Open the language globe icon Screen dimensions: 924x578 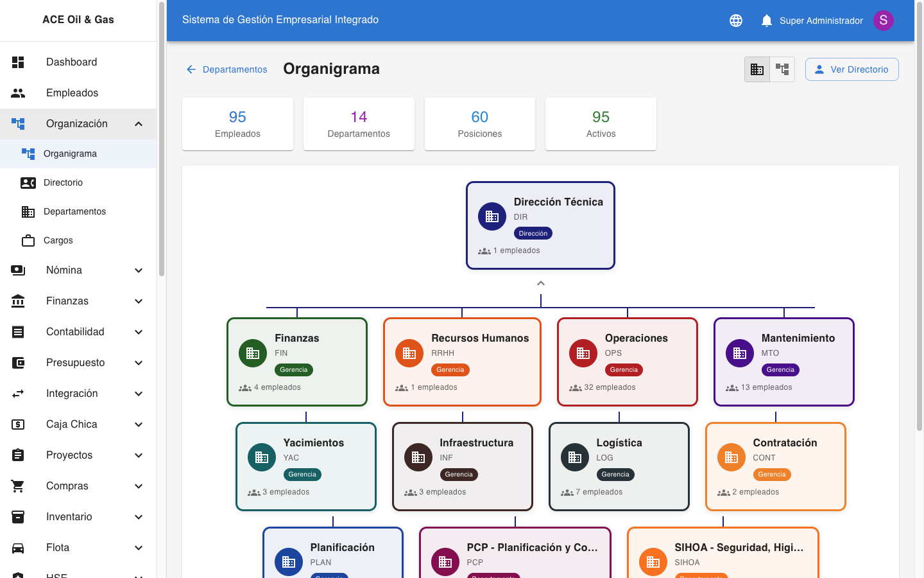[x=735, y=20]
